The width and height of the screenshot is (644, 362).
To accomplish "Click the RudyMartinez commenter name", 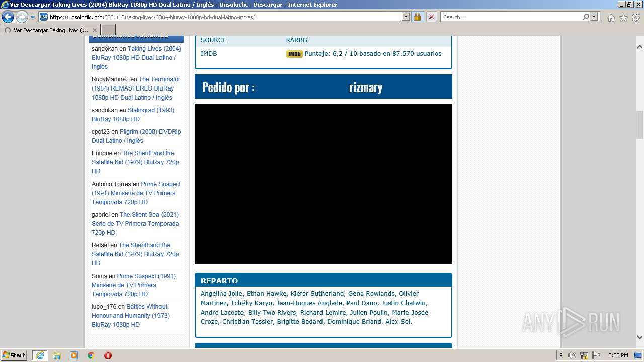I will (110, 79).
